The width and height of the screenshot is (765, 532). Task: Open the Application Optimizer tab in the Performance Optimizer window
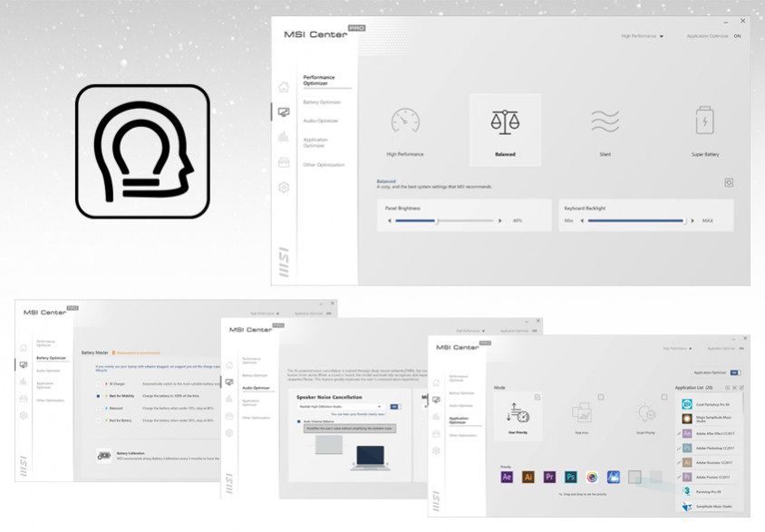pyautogui.click(x=315, y=142)
